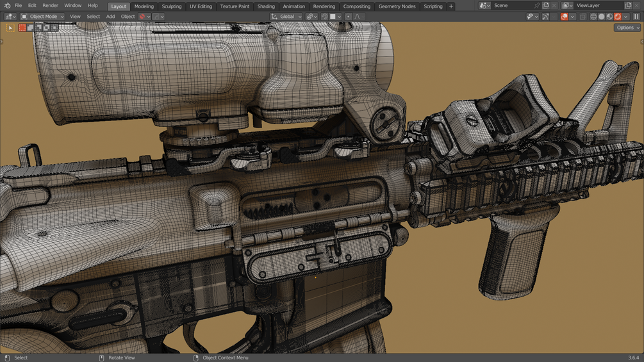Open the greyed-out dropdown after material preview
Viewport: 644px width, 362px height.
click(x=158, y=17)
